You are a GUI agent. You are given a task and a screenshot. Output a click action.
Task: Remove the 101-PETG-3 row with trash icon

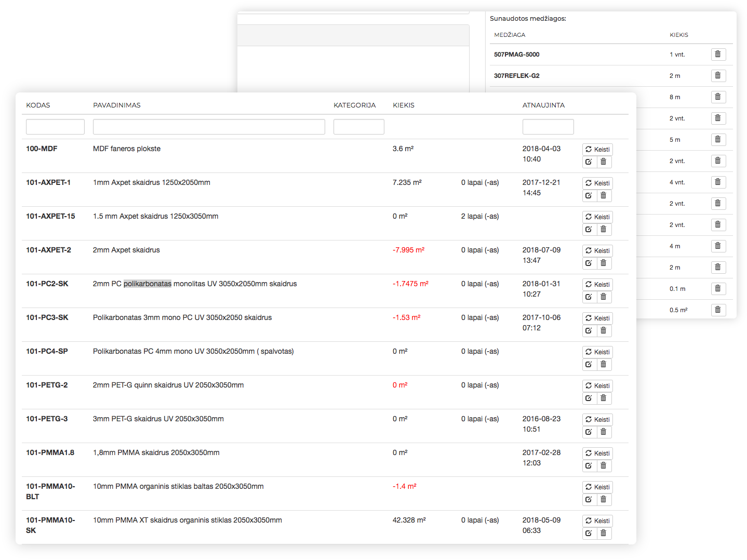604,432
